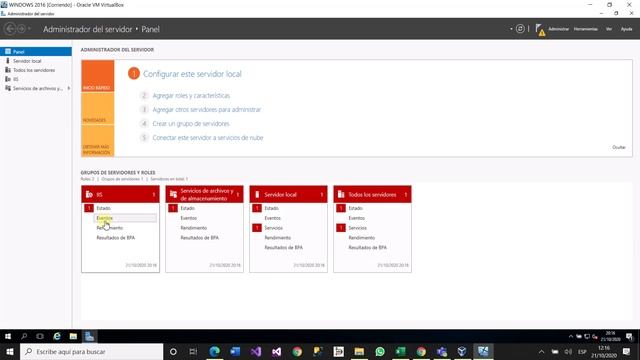Select Todos los servidores in the sidebar
Screen dimensions: 640x360
coord(34,70)
